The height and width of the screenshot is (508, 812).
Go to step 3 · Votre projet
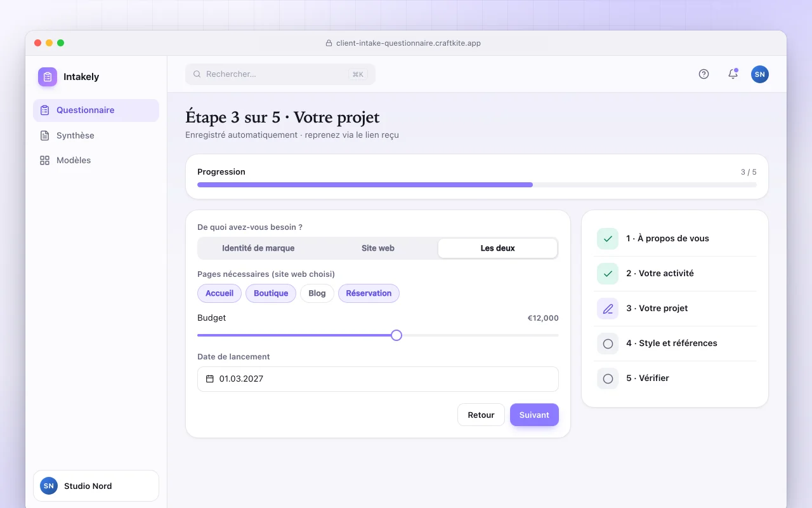tap(675, 309)
